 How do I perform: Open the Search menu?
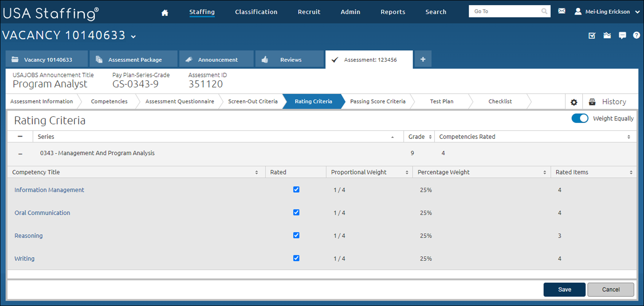pos(436,12)
